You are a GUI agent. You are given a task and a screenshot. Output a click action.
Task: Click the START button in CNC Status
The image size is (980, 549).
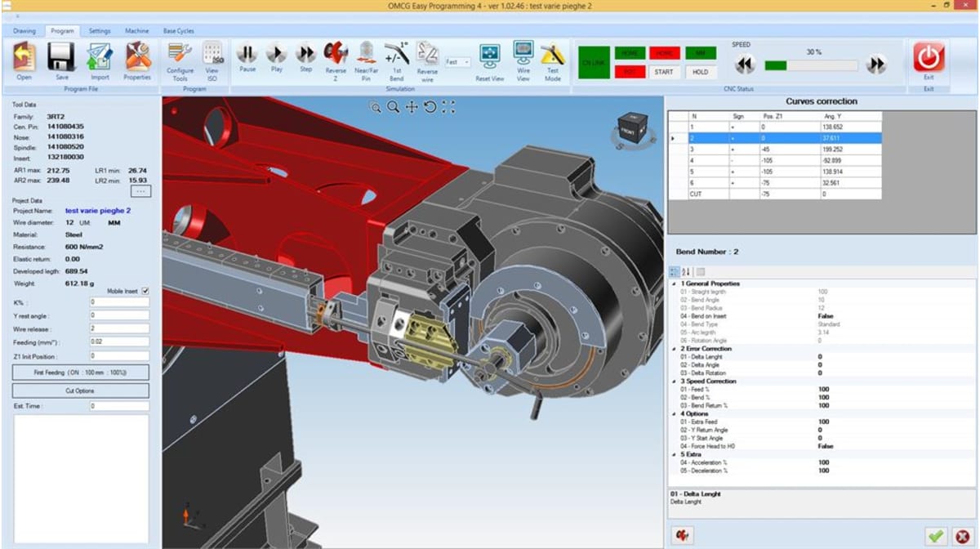(x=664, y=72)
